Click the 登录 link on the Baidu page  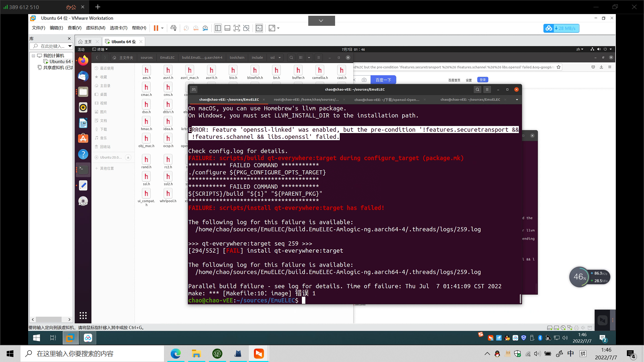click(x=482, y=80)
